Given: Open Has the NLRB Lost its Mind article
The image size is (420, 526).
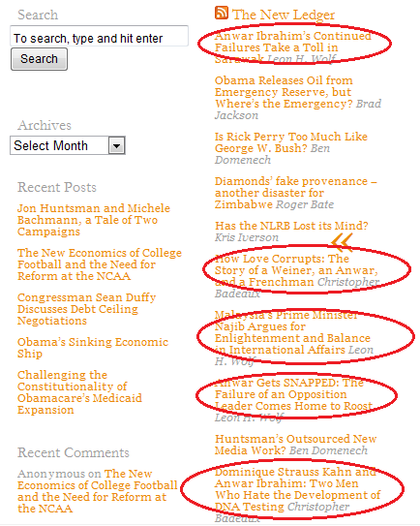Looking at the screenshot, I should pos(291,226).
